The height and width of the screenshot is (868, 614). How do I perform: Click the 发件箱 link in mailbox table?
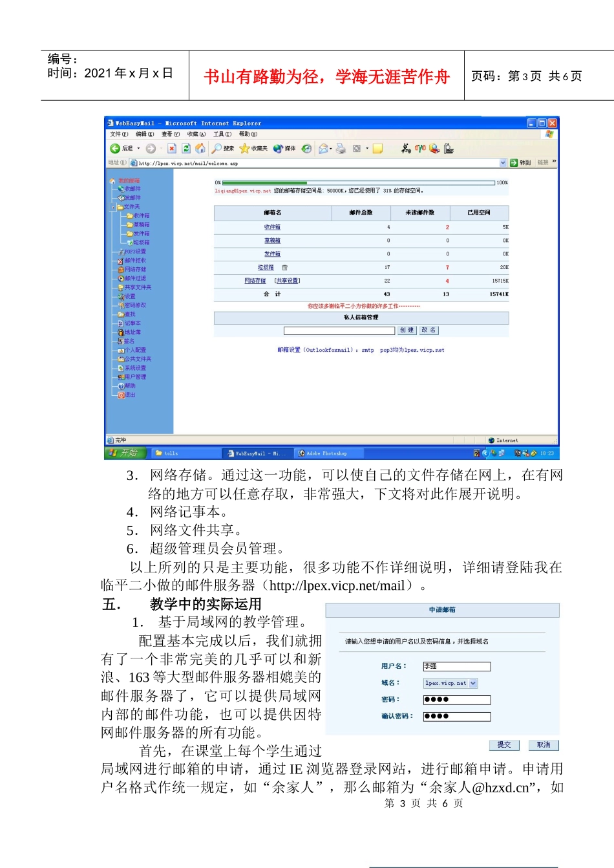pyautogui.click(x=272, y=254)
